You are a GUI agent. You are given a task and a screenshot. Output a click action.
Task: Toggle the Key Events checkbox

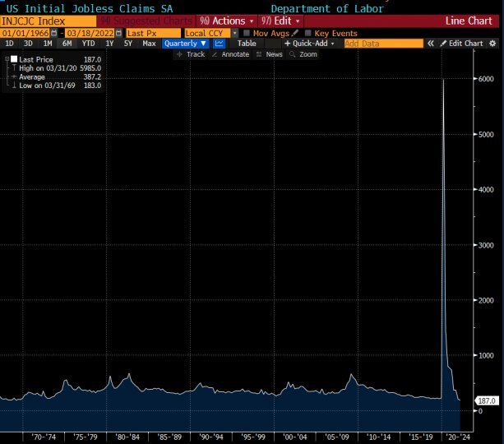tap(308, 32)
